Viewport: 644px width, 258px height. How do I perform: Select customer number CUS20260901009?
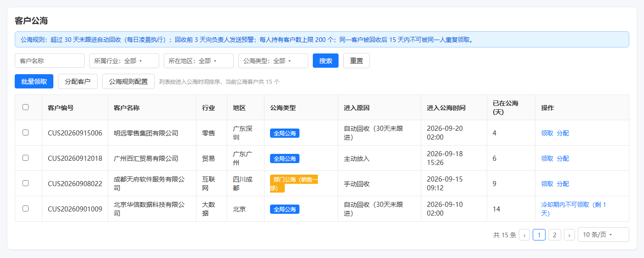pos(75,209)
